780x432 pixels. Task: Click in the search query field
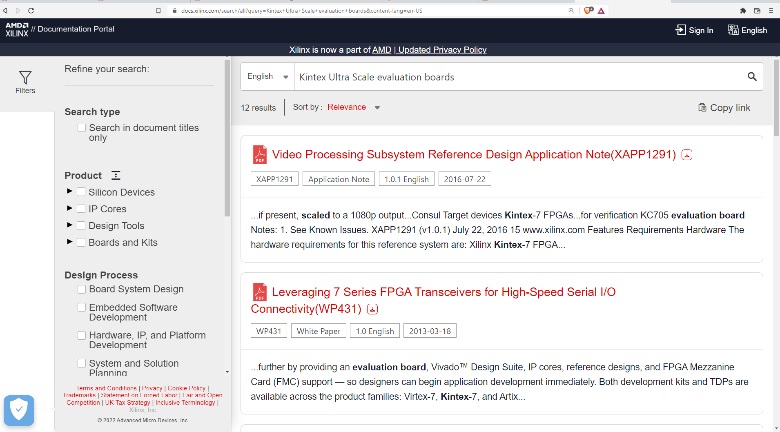[x=520, y=77]
